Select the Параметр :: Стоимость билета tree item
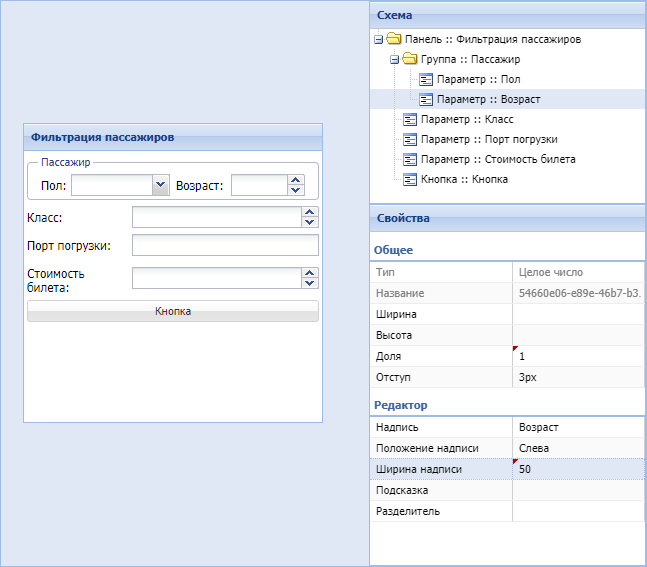Image resolution: width=647 pixels, height=567 pixels. click(497, 159)
